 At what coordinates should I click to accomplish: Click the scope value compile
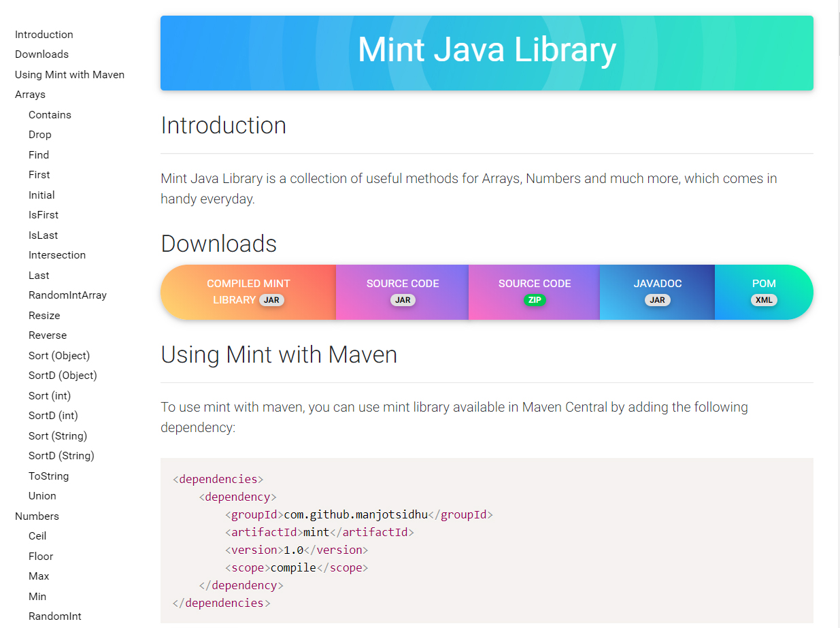[x=293, y=567]
